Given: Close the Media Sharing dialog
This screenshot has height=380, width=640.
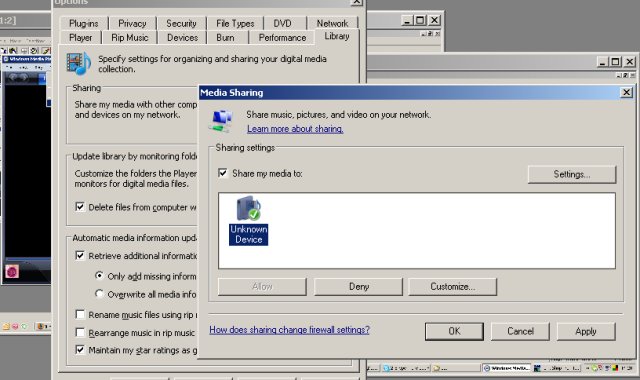Looking at the screenshot, I should pyautogui.click(x=627, y=92).
